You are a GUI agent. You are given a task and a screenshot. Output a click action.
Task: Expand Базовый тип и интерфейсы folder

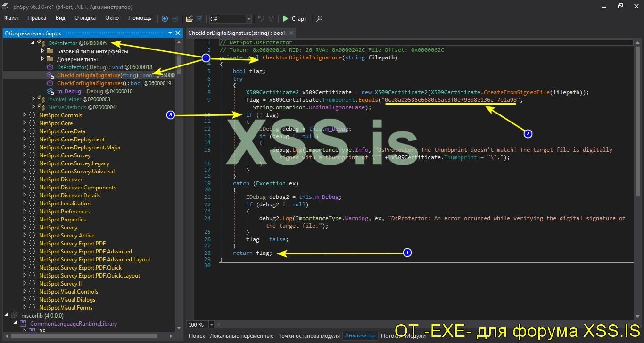coord(42,51)
